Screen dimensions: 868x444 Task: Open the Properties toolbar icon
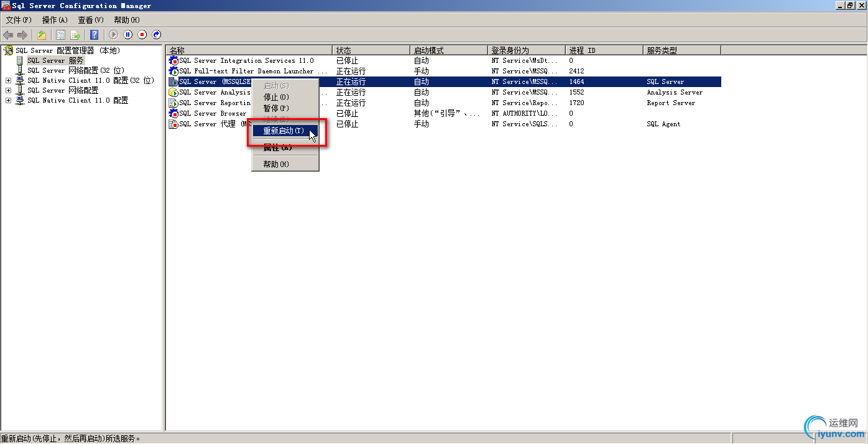tap(61, 35)
